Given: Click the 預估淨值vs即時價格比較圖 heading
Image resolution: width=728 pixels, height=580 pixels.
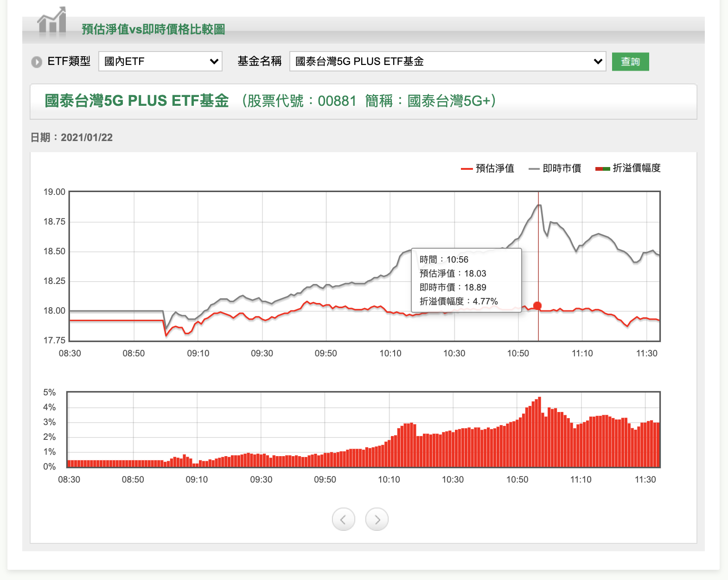Looking at the screenshot, I should (153, 29).
